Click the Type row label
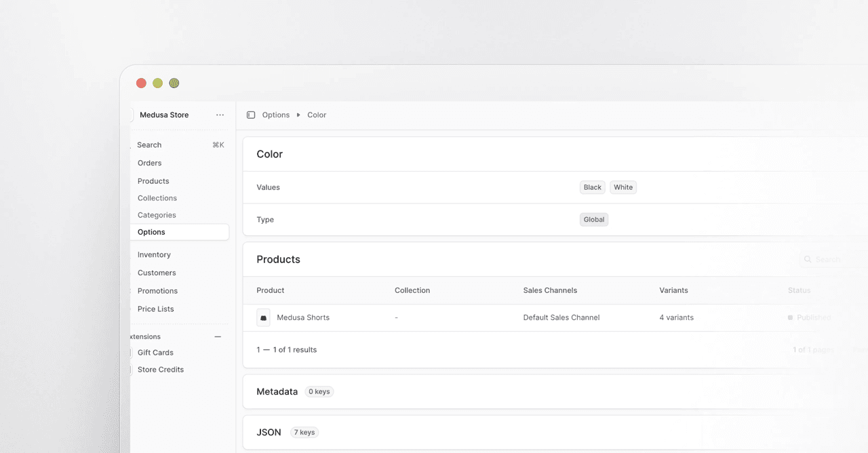The width and height of the screenshot is (868, 453). coord(265,220)
